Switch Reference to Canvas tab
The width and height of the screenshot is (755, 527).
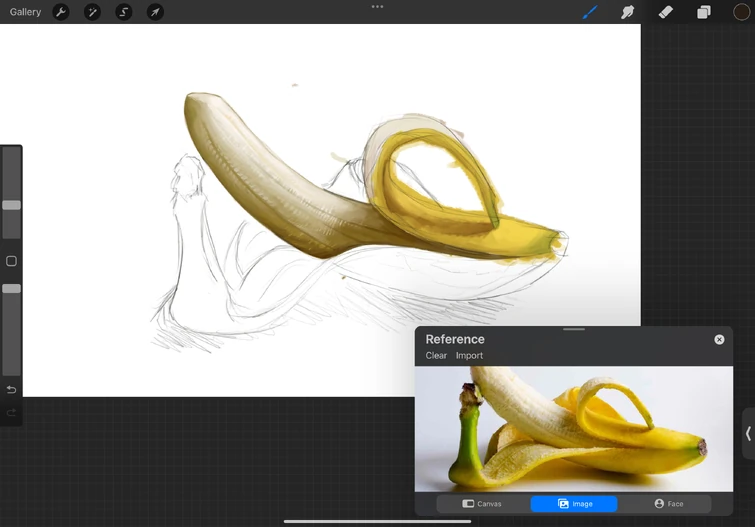pos(483,504)
